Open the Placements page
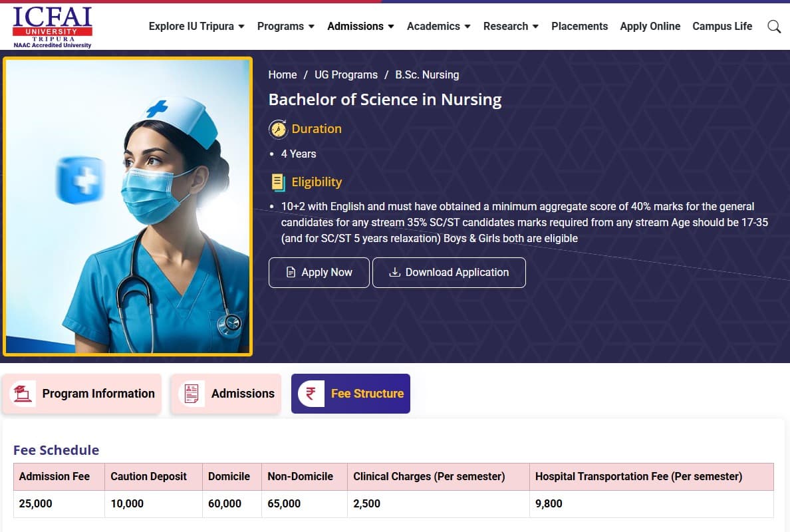Screen dimensions: 790x532 (579, 27)
